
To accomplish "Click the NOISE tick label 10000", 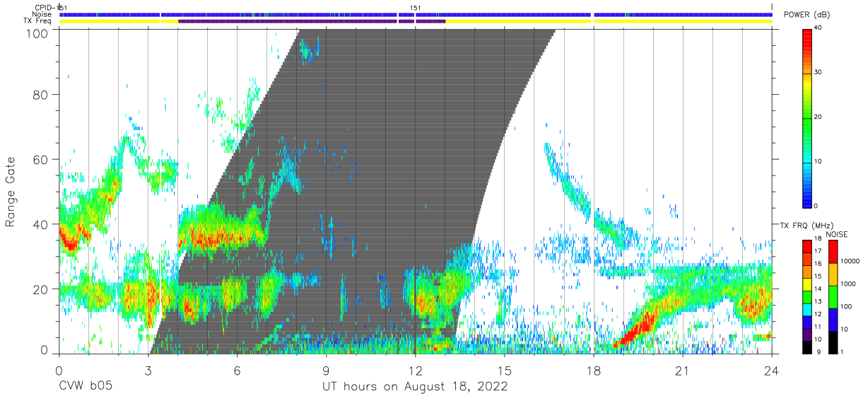I will click(849, 262).
